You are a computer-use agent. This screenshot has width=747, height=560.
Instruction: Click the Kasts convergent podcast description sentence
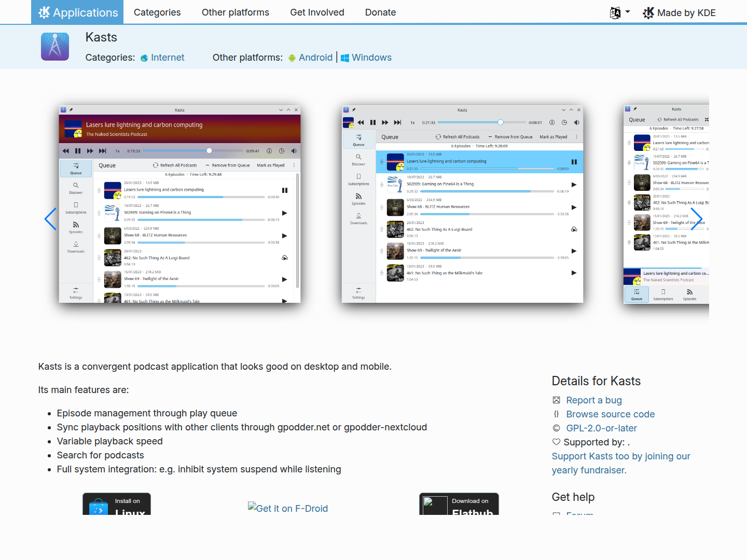point(215,367)
